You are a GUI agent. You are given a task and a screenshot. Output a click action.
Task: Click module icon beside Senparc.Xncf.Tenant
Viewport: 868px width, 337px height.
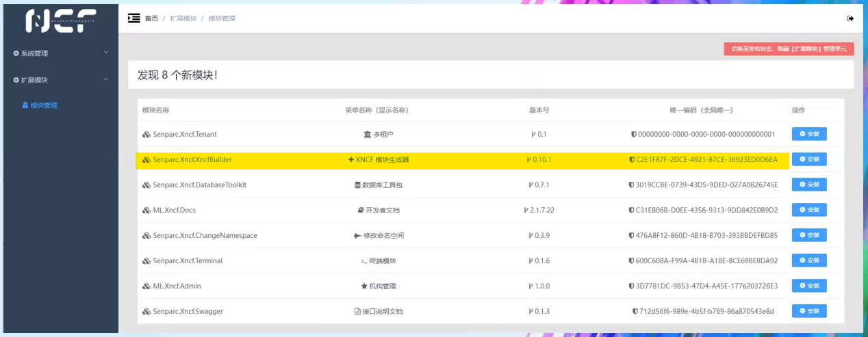tap(146, 135)
